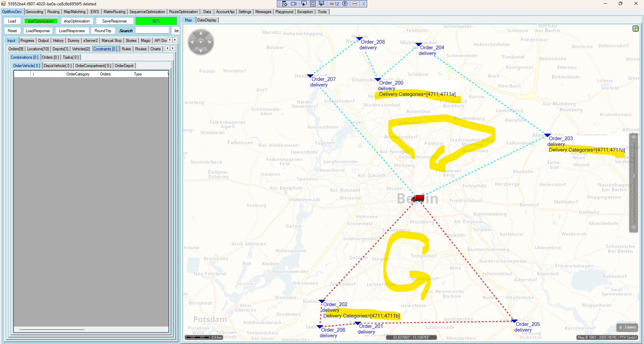
Task: Open the RouteOptimization top tab
Action: click(183, 12)
